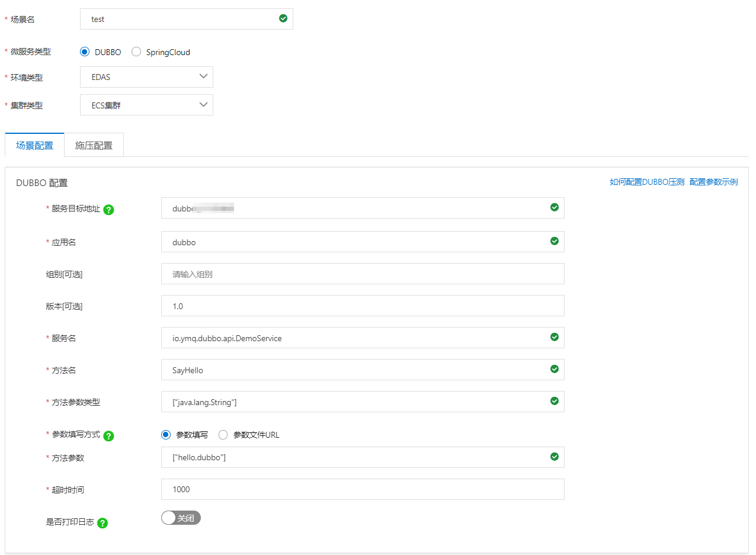Click the 超时时间 input showing 1000
Screen dimensions: 756x555
click(x=363, y=489)
